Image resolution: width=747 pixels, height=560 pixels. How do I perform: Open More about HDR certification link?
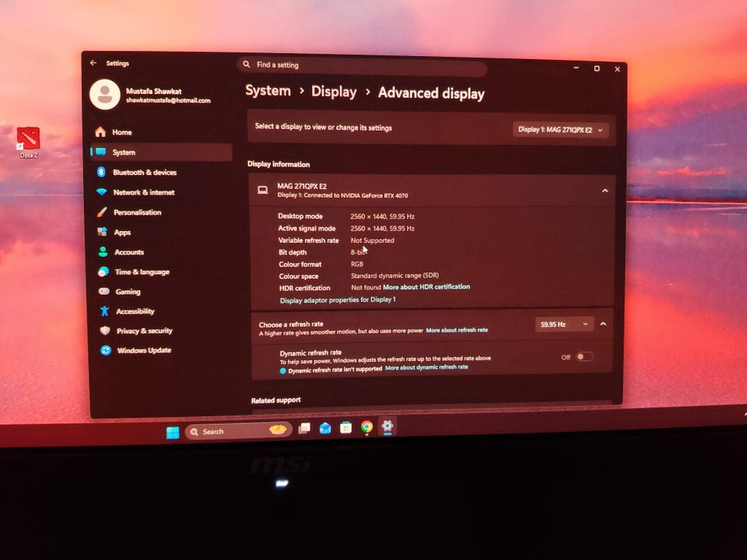click(426, 287)
